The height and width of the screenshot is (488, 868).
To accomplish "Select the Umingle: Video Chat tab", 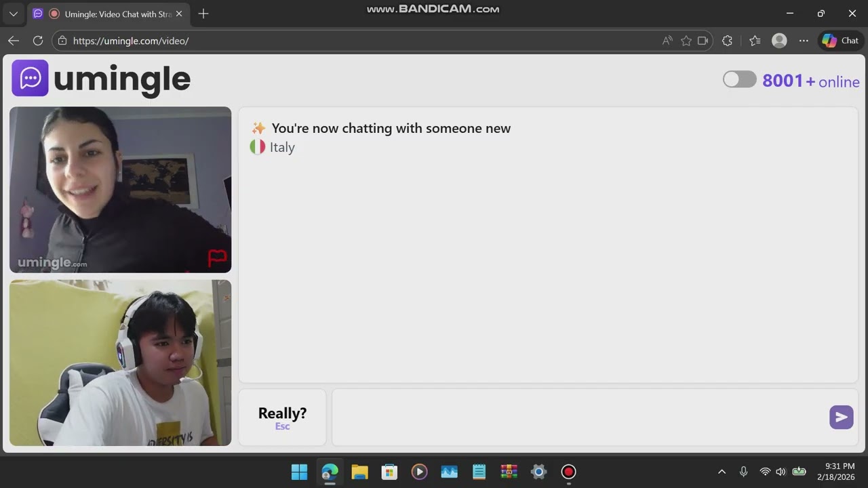I will tap(108, 14).
